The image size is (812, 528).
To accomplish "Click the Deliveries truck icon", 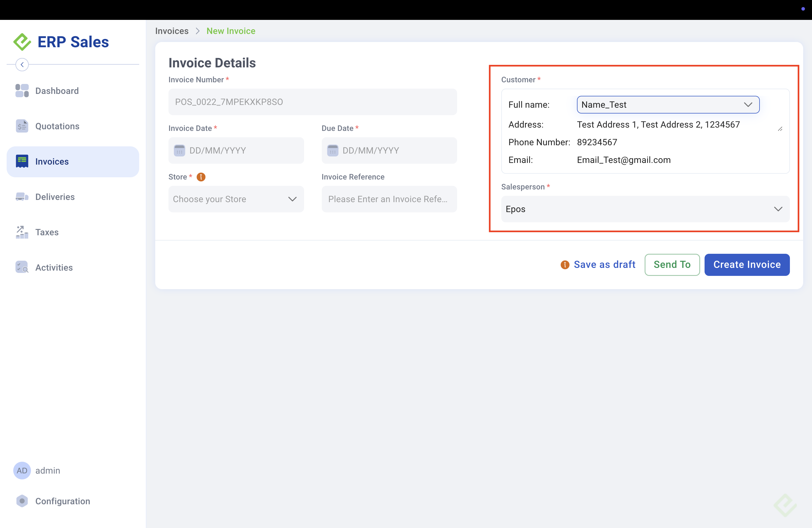I will coord(22,197).
